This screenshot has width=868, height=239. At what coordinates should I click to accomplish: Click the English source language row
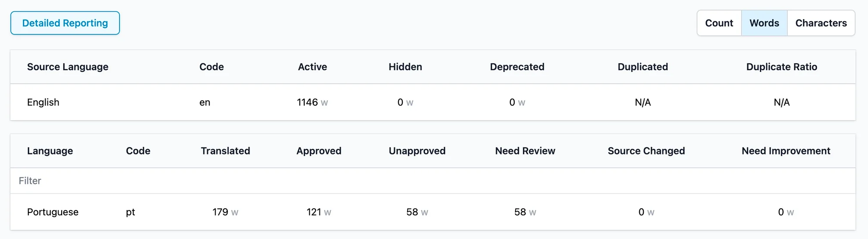tap(43, 102)
